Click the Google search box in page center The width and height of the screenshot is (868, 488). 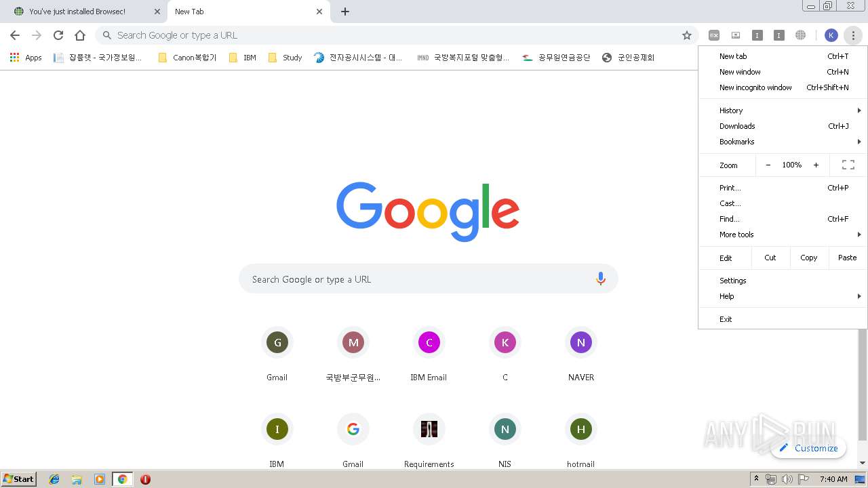pyautogui.click(x=429, y=279)
